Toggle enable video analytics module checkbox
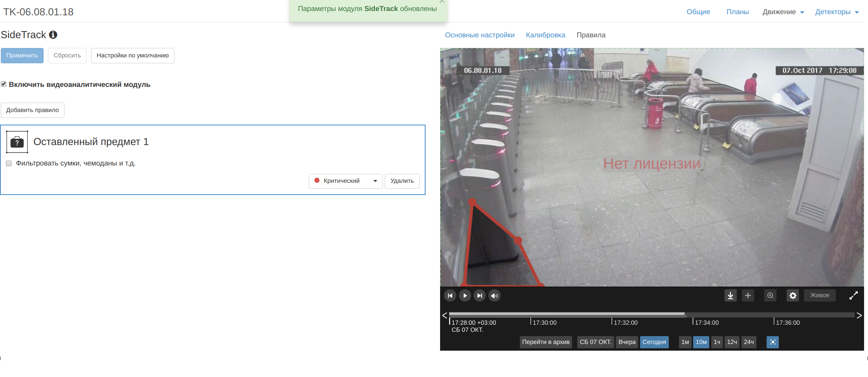 tap(4, 84)
